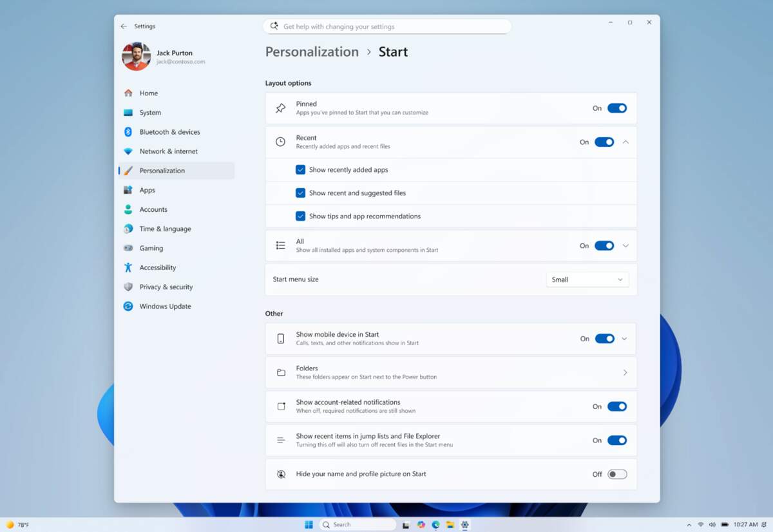773x532 pixels.
Task: Click the notification bell in system tray
Action: click(x=765, y=525)
